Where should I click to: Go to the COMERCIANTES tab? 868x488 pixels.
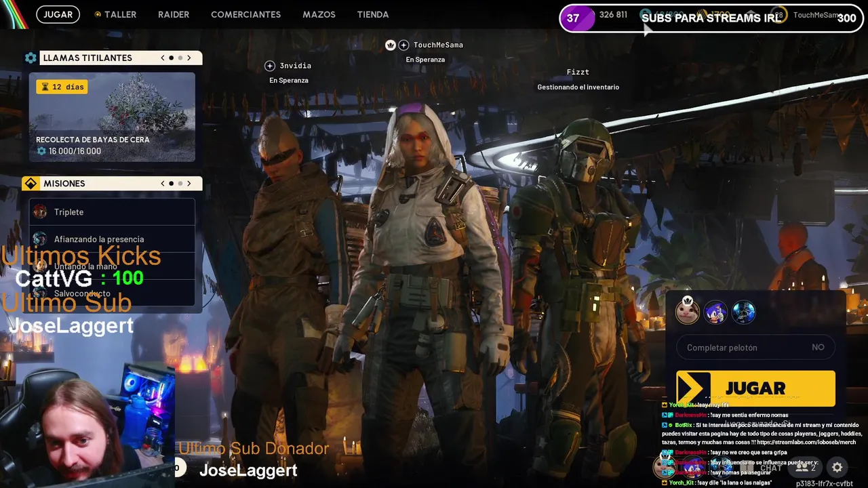pyautogui.click(x=245, y=14)
